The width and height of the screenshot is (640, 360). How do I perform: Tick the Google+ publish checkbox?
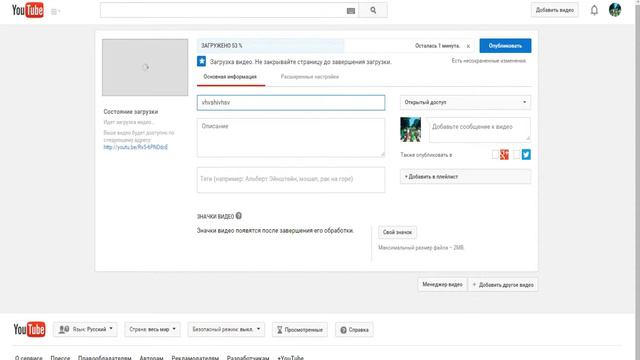click(495, 155)
